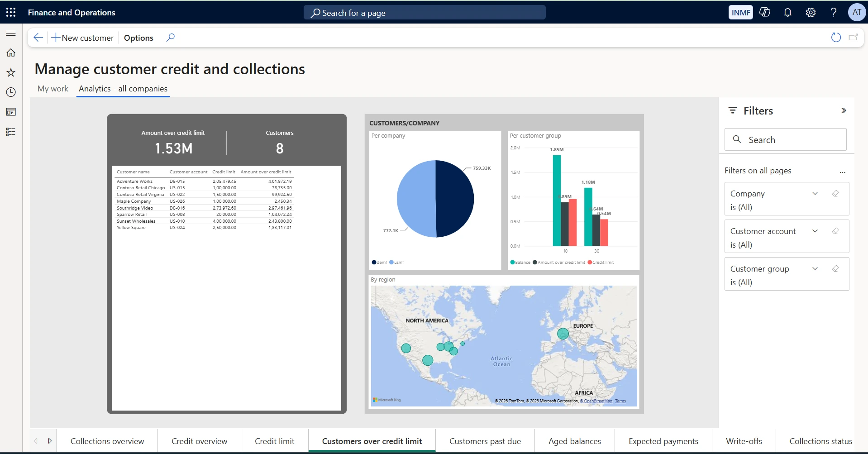This screenshot has height=454, width=868.
Task: Expand the Company filter chevron
Action: [x=815, y=194]
